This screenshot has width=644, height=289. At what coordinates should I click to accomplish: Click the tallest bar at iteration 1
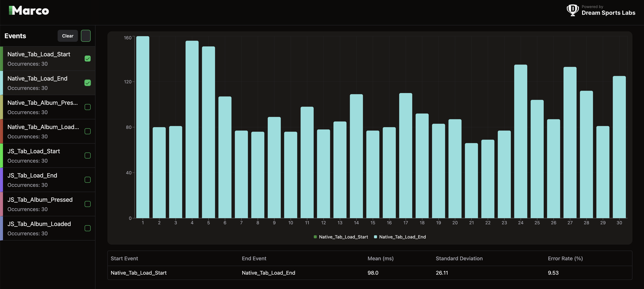(143, 127)
